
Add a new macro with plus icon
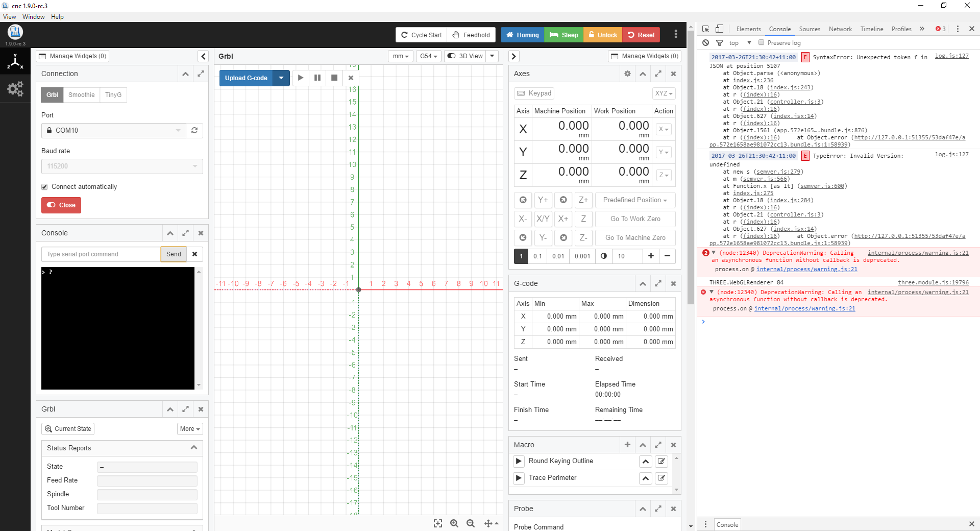pos(627,445)
